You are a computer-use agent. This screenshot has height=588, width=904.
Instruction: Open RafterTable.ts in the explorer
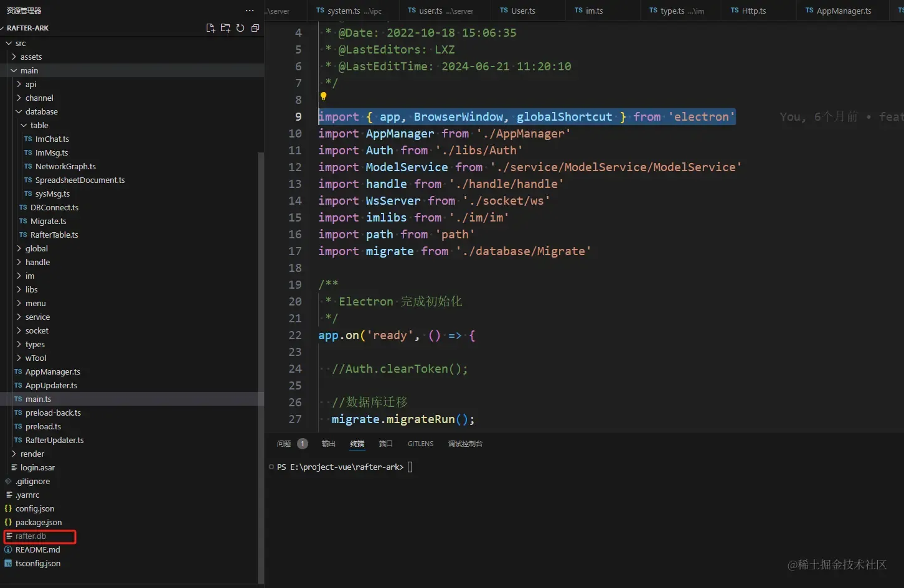[132, 235]
